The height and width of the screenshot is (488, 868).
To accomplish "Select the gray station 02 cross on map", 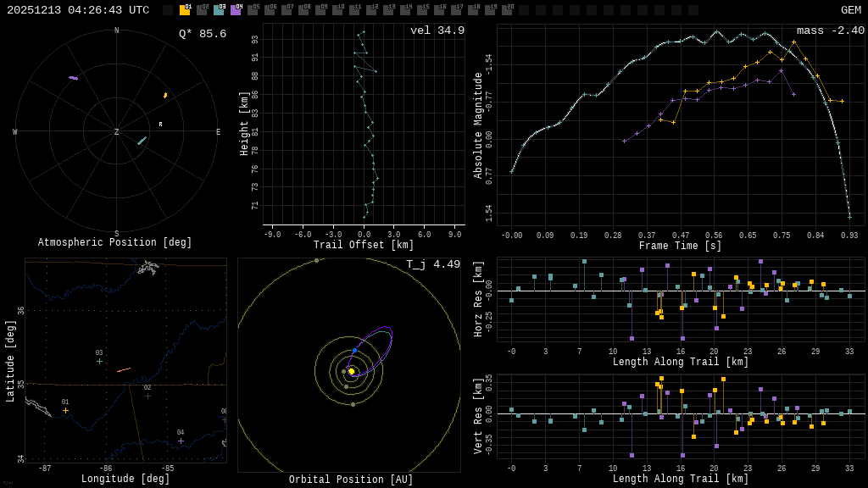I will [147, 396].
